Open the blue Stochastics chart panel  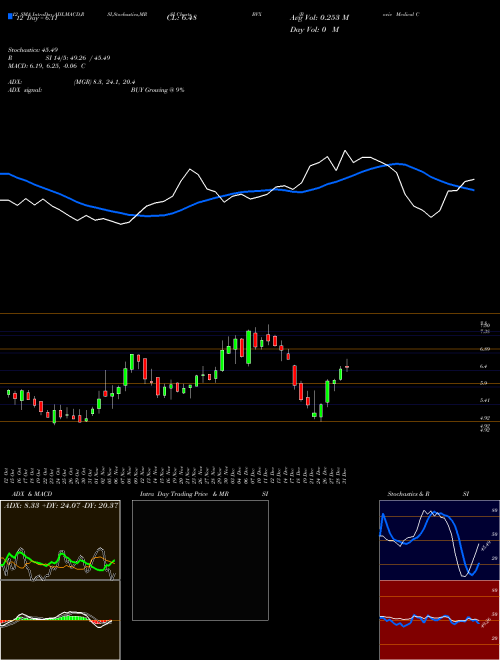(x=439, y=540)
